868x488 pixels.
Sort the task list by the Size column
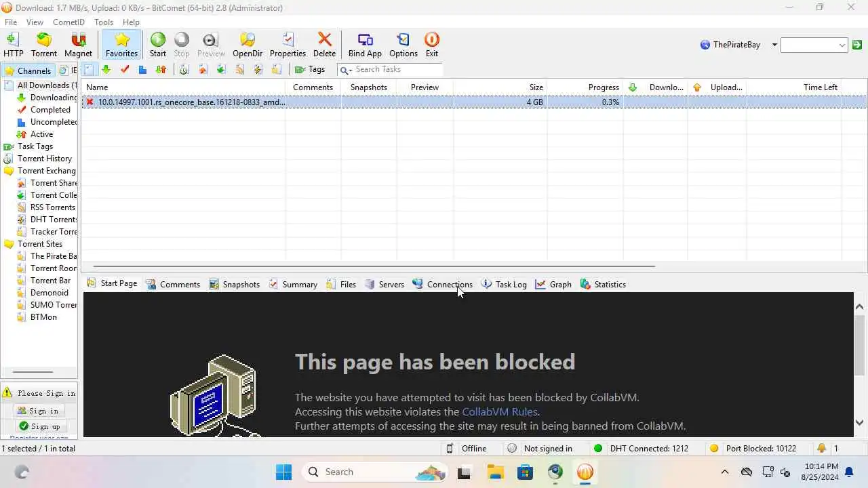click(500, 87)
